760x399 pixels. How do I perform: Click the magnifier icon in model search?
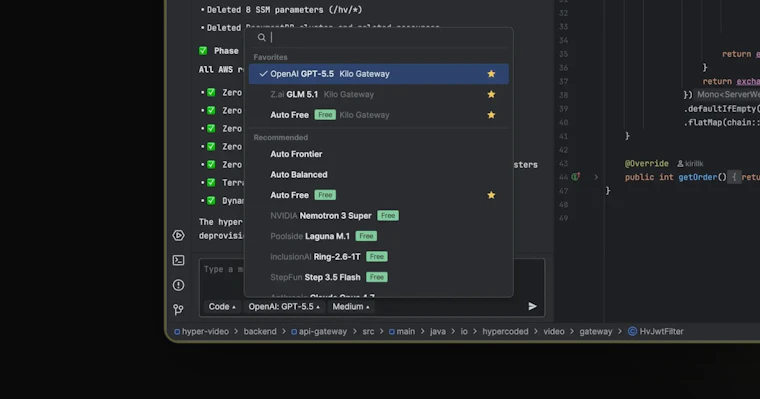[262, 37]
